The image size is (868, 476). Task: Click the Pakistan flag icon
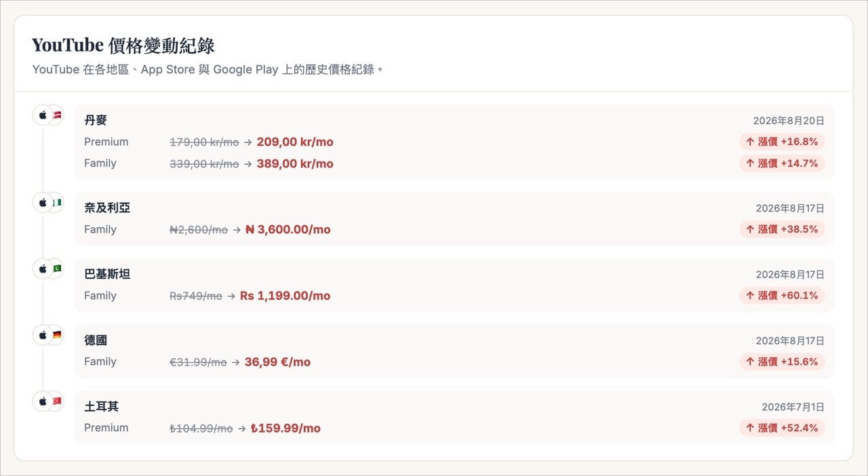57,269
